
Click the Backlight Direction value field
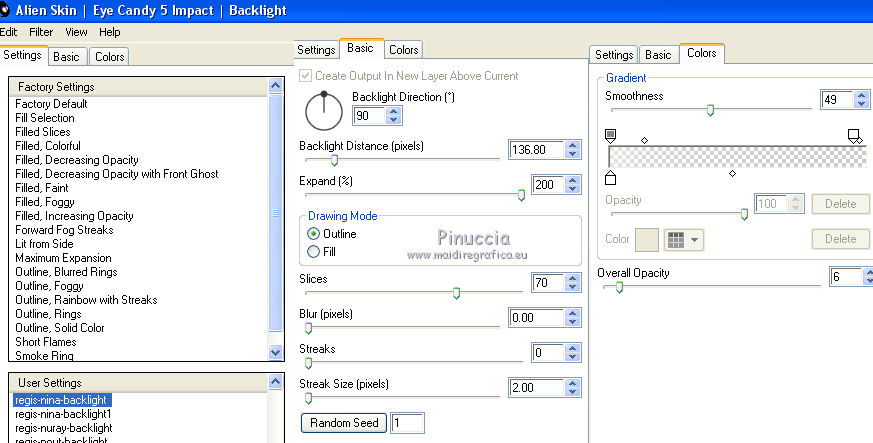pos(369,115)
